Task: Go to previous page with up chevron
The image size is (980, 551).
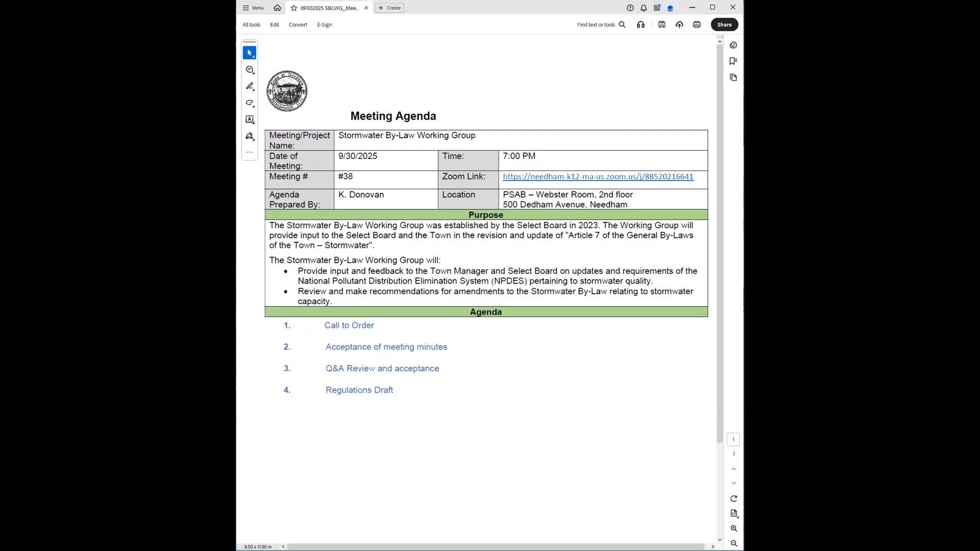Action: (733, 468)
